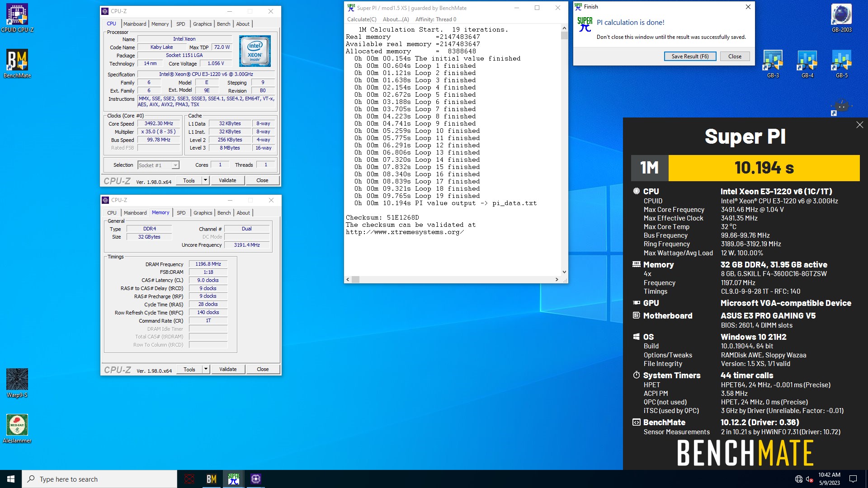Click the red spiral app in the taskbar
The image size is (868, 488).
[189, 479]
